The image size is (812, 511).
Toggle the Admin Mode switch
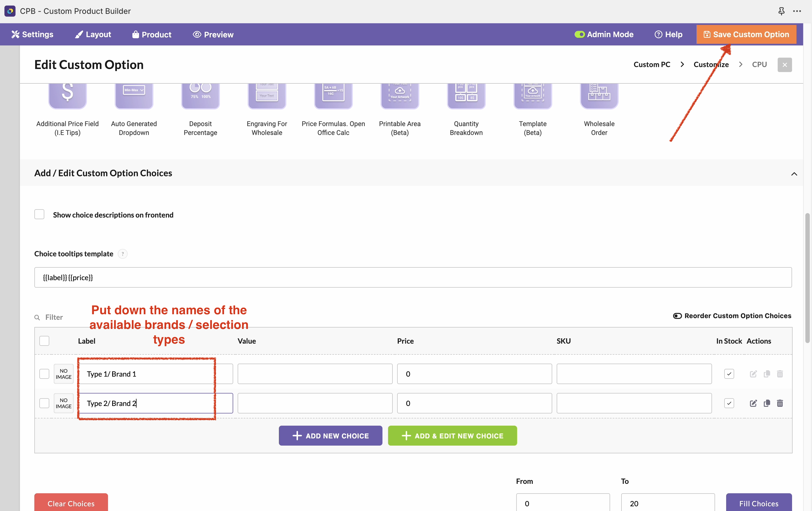click(x=579, y=34)
